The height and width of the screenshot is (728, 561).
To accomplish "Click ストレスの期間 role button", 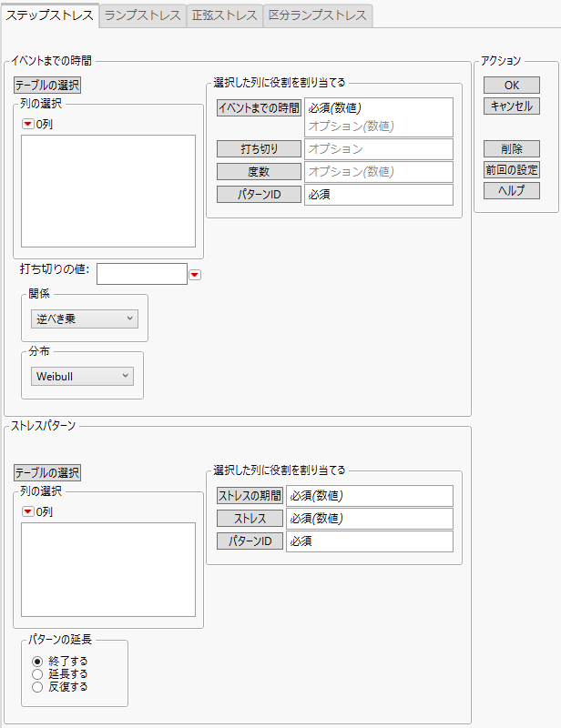I will pos(250,496).
